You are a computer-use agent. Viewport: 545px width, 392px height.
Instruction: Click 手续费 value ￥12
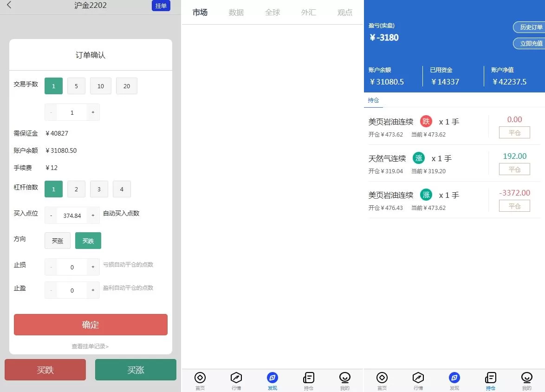coord(52,168)
